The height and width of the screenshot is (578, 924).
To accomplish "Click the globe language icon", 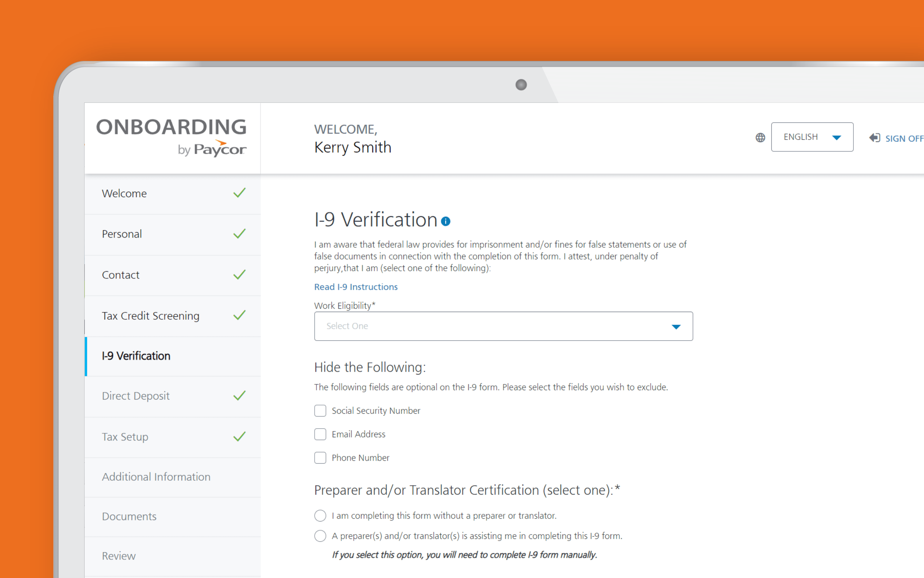I will click(x=760, y=138).
